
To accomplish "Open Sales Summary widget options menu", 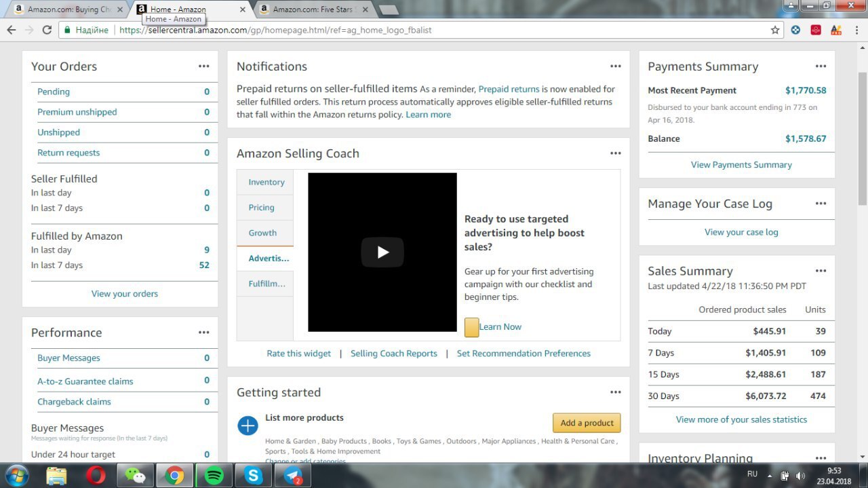I will (821, 271).
